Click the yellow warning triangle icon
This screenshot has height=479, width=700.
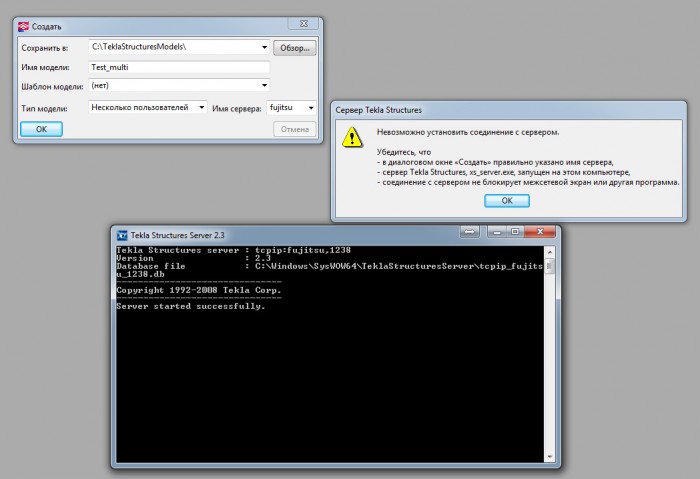[352, 137]
